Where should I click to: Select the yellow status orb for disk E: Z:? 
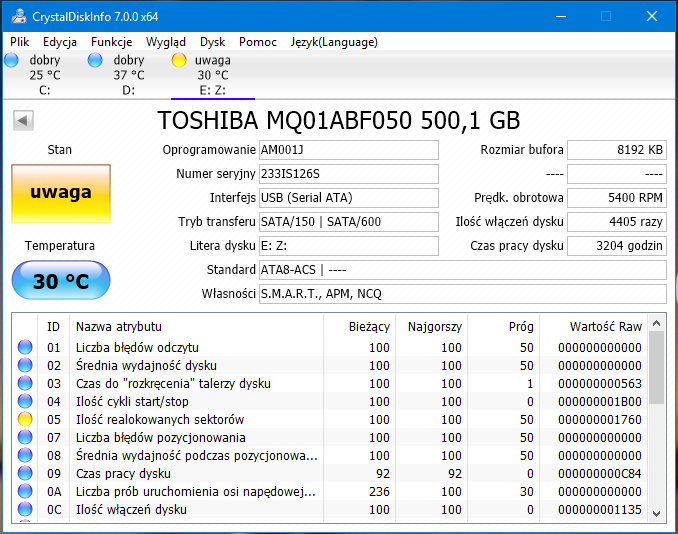tap(179, 60)
